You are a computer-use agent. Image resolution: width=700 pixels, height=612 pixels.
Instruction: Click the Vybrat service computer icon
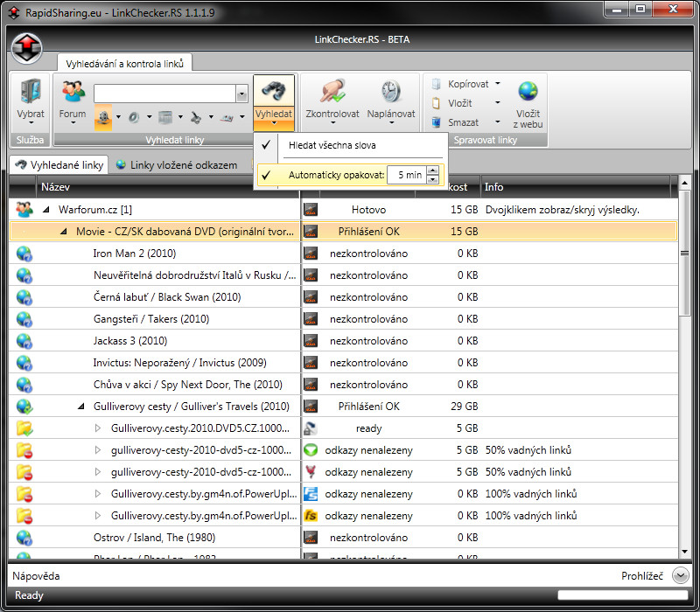point(31,91)
